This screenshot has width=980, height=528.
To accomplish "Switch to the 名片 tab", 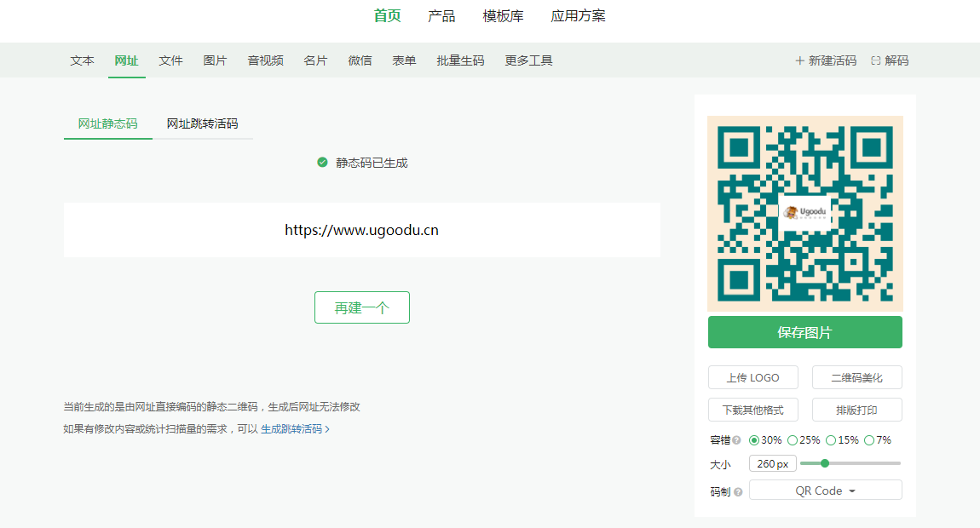I will click(315, 60).
